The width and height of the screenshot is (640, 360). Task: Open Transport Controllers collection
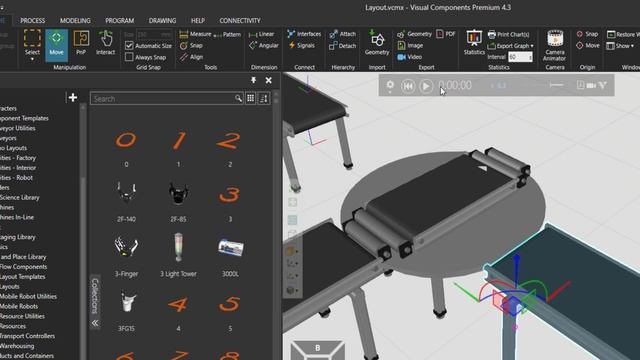coord(27,336)
